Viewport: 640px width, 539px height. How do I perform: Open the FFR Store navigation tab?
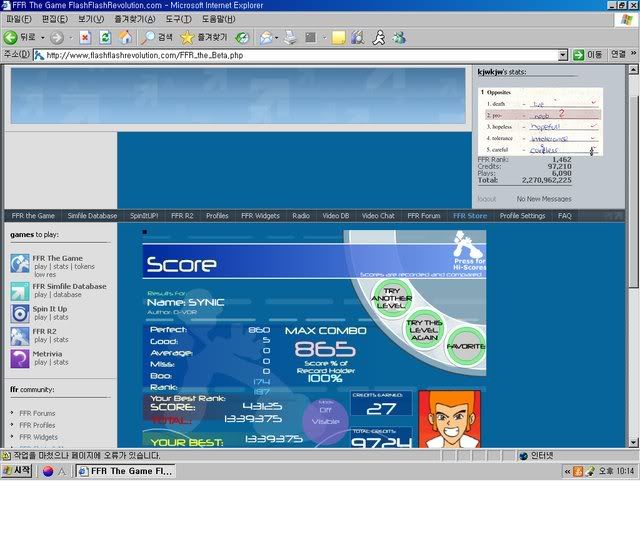470,215
